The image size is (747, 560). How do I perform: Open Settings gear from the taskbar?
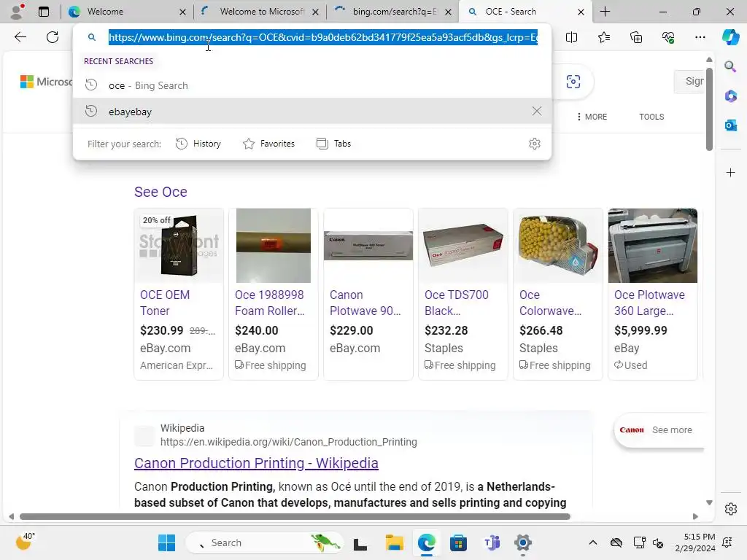pyautogui.click(x=522, y=542)
